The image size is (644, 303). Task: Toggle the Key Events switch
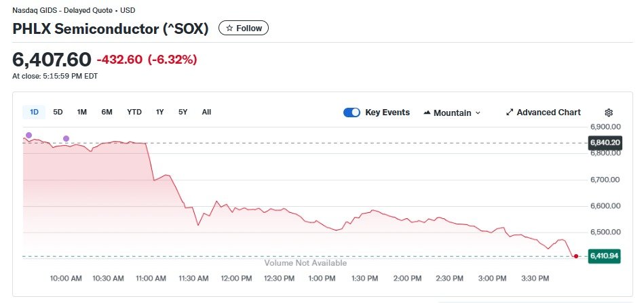pos(352,113)
